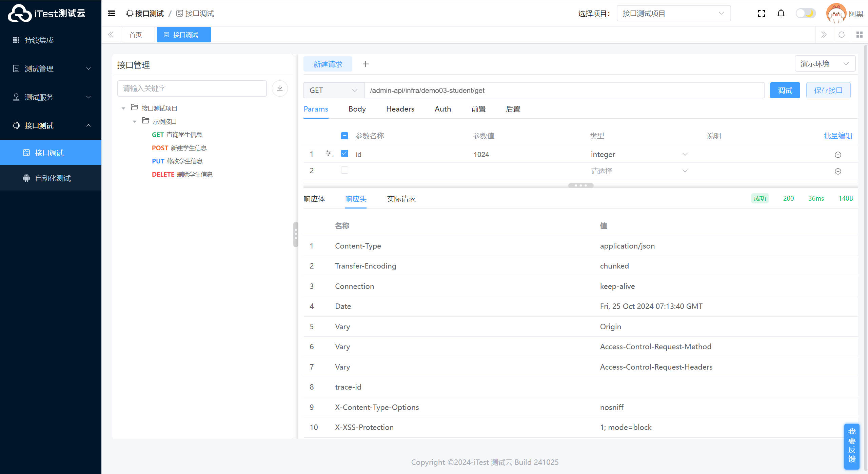Collapse sidebar with hamburger menu icon
Image resolution: width=868 pixels, height=474 pixels.
111,14
